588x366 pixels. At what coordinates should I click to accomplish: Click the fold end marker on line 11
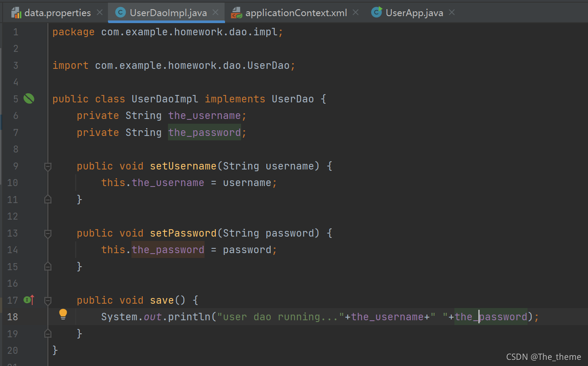48,200
